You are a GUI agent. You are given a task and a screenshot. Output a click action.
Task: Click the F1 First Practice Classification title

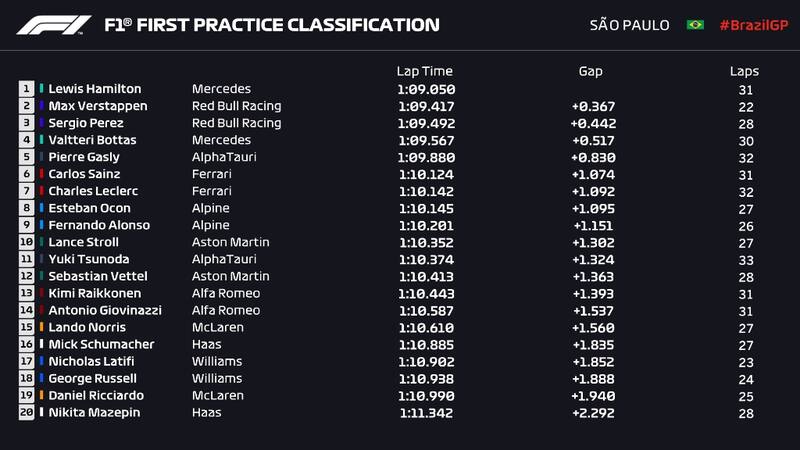pyautogui.click(x=272, y=25)
